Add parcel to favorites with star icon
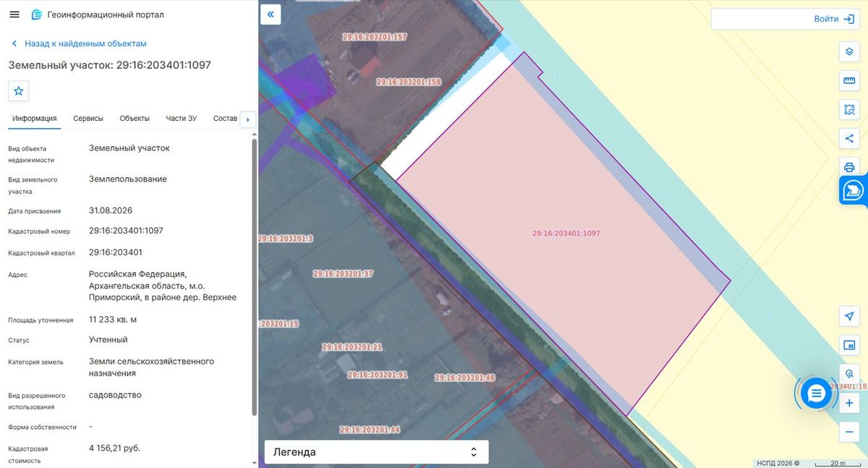 pos(19,91)
